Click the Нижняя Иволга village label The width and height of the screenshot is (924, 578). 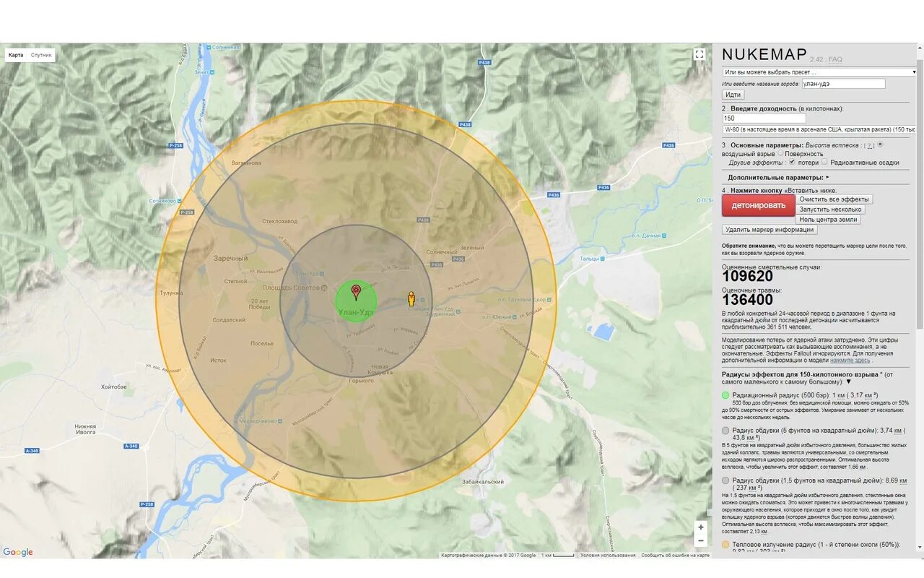[85, 429]
